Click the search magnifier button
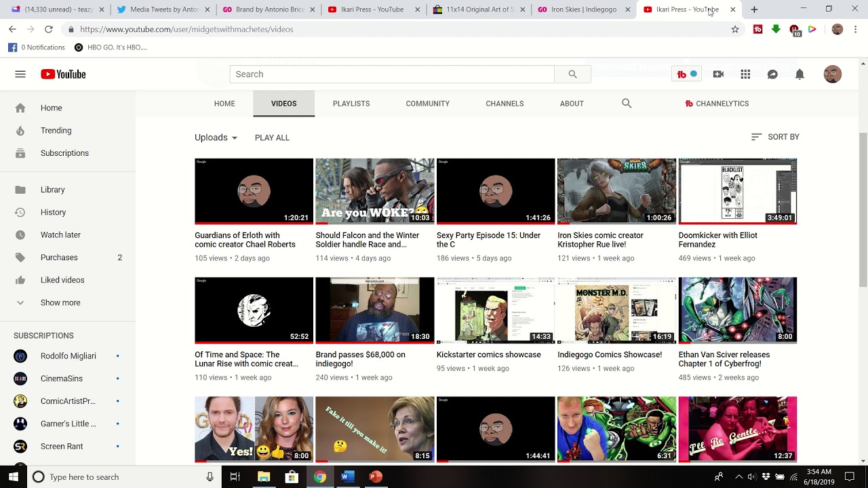This screenshot has height=488, width=868. (572, 75)
